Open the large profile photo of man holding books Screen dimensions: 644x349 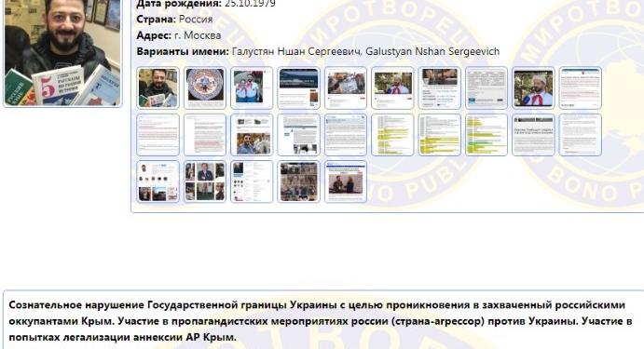click(62, 52)
